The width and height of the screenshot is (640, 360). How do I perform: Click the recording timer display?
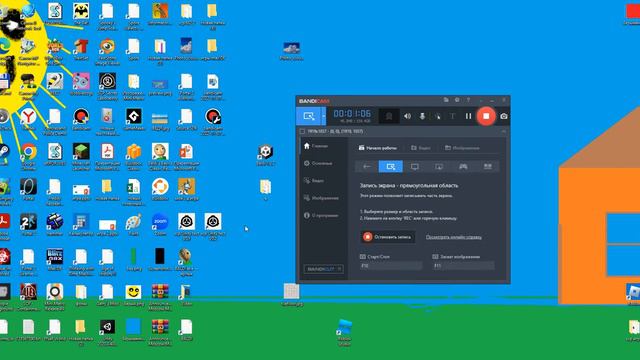click(x=352, y=114)
